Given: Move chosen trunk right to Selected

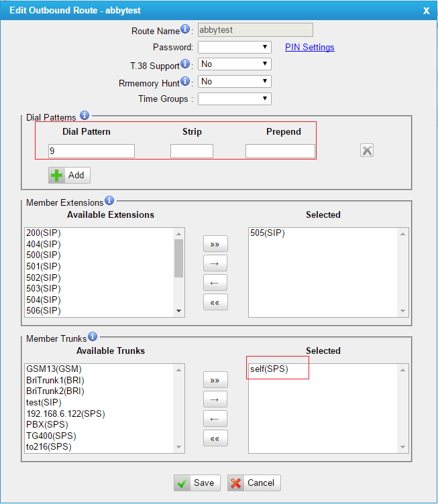Looking at the screenshot, I should pos(215,399).
